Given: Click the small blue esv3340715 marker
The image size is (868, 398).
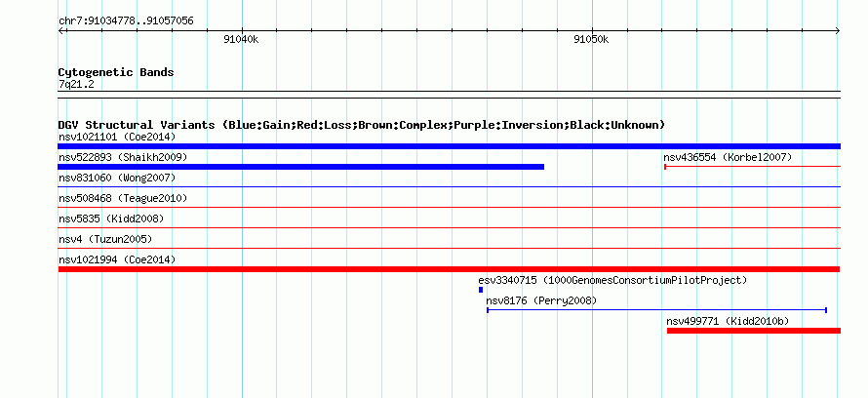Looking at the screenshot, I should point(481,290).
